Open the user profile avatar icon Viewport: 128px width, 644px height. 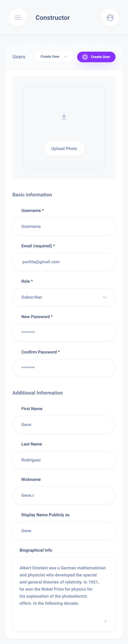(x=110, y=18)
